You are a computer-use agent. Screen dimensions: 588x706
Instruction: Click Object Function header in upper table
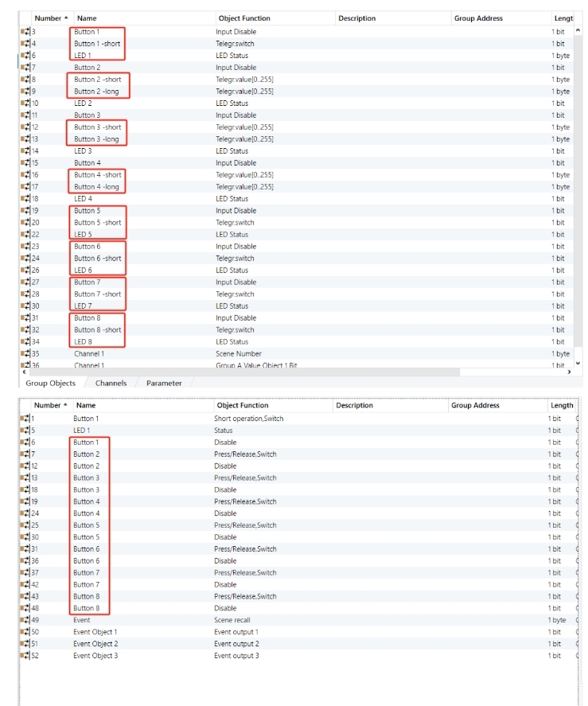click(x=243, y=18)
